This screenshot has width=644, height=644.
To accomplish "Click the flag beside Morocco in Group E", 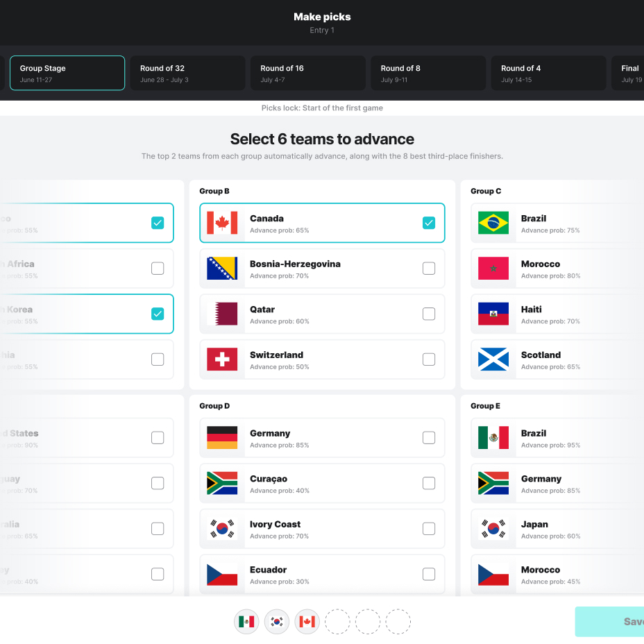I will [x=493, y=574].
